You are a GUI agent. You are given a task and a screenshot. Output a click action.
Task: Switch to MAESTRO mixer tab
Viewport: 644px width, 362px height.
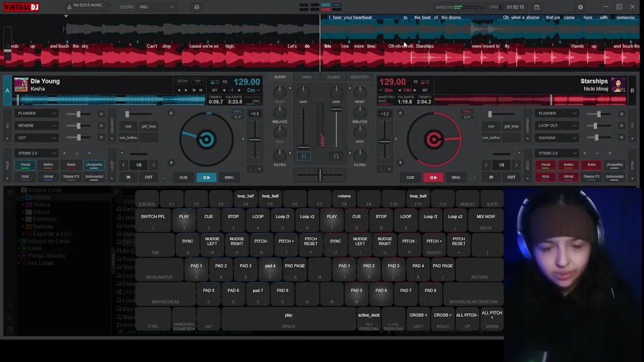point(359,77)
